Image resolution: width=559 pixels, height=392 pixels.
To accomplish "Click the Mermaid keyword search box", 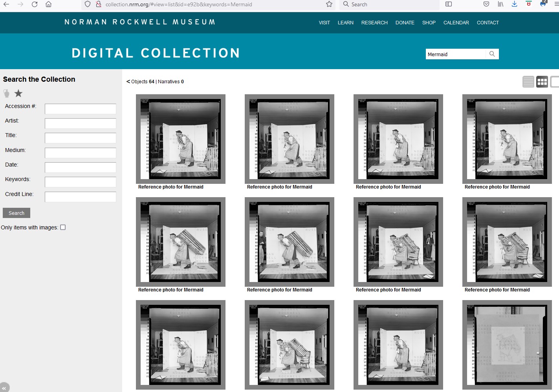I will pos(456,54).
